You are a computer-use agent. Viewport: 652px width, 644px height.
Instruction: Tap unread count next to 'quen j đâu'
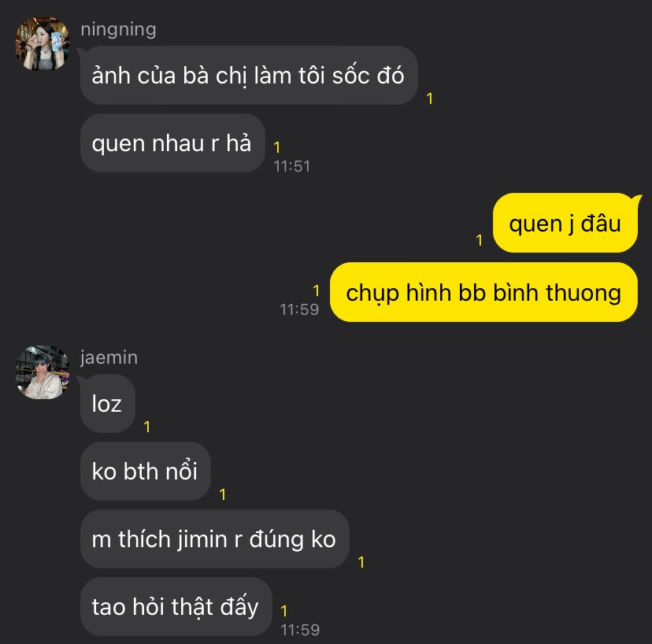(x=480, y=240)
